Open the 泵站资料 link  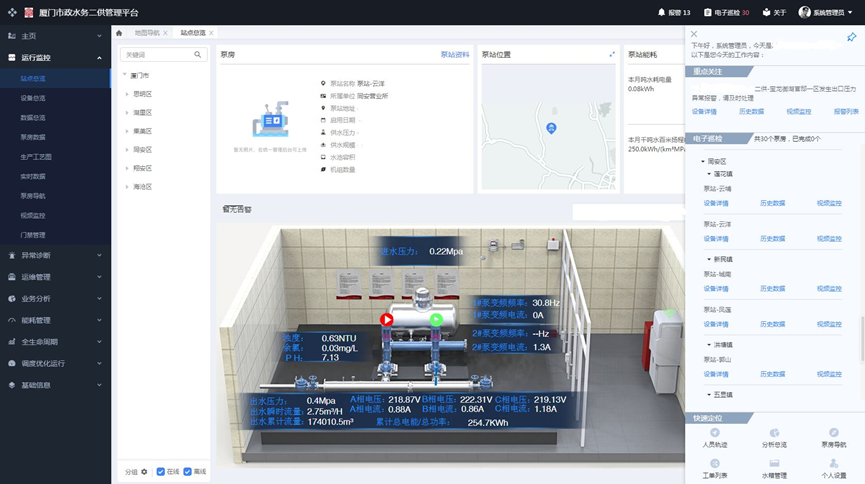[455, 55]
